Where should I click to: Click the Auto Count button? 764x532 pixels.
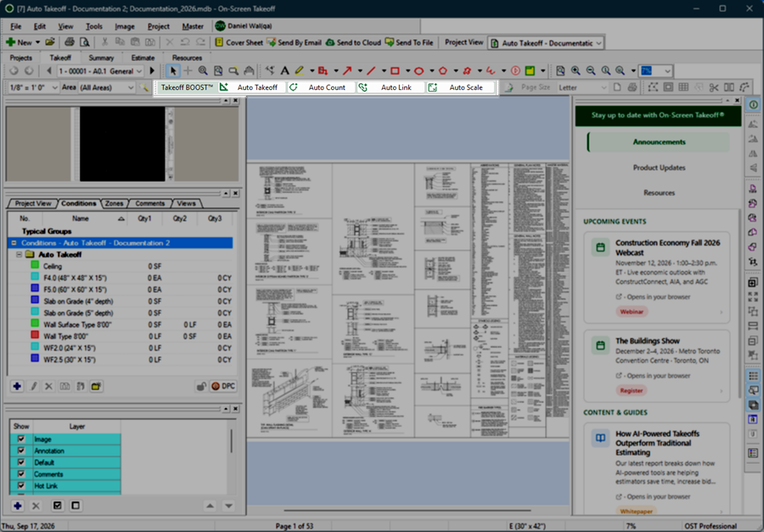(321, 87)
